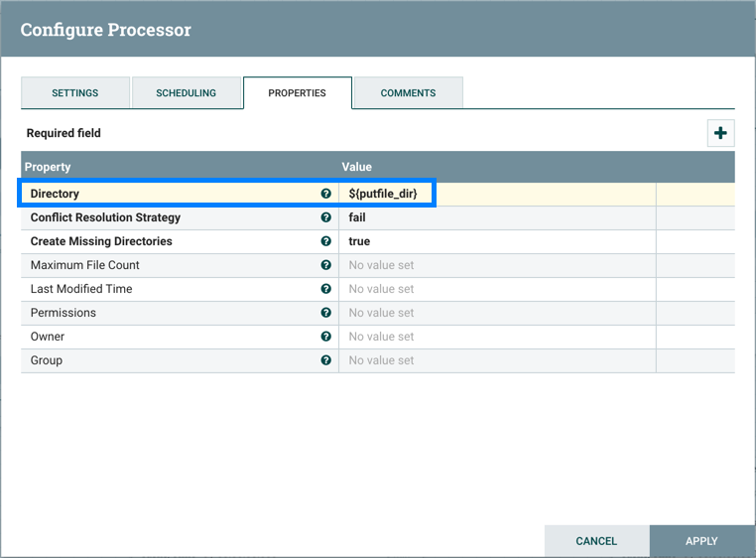The height and width of the screenshot is (558, 756).
Task: Switch to the Settings tab
Action: 75,93
